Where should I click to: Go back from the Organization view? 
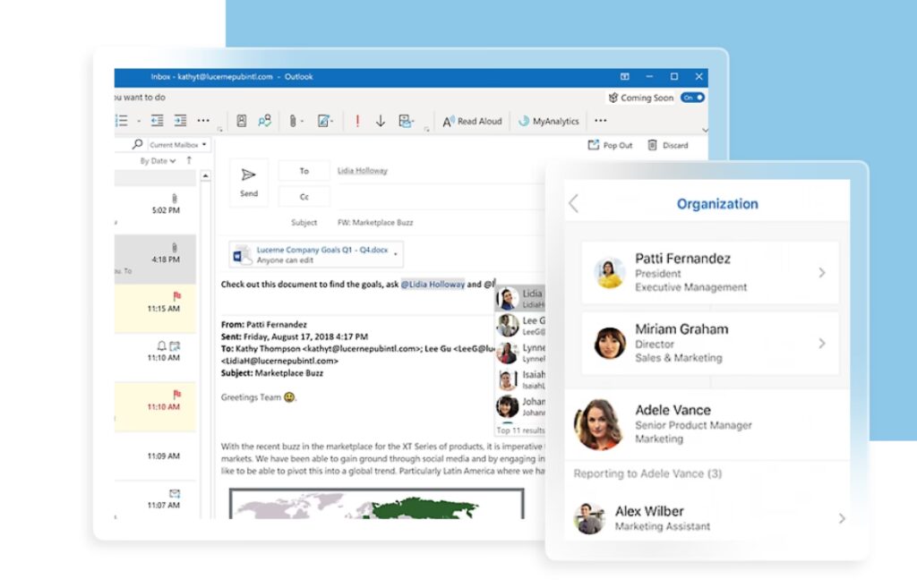coord(574,204)
